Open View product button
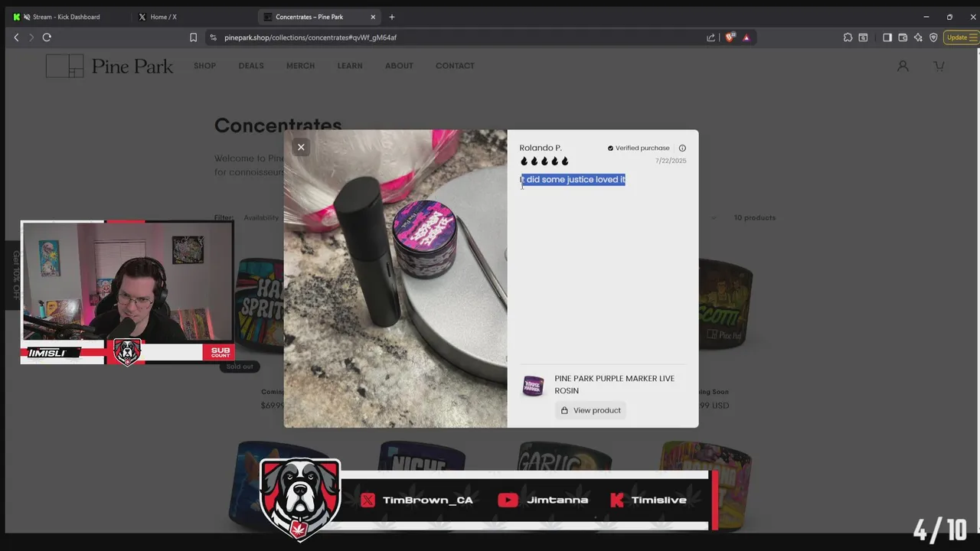The image size is (980, 551). tap(590, 411)
